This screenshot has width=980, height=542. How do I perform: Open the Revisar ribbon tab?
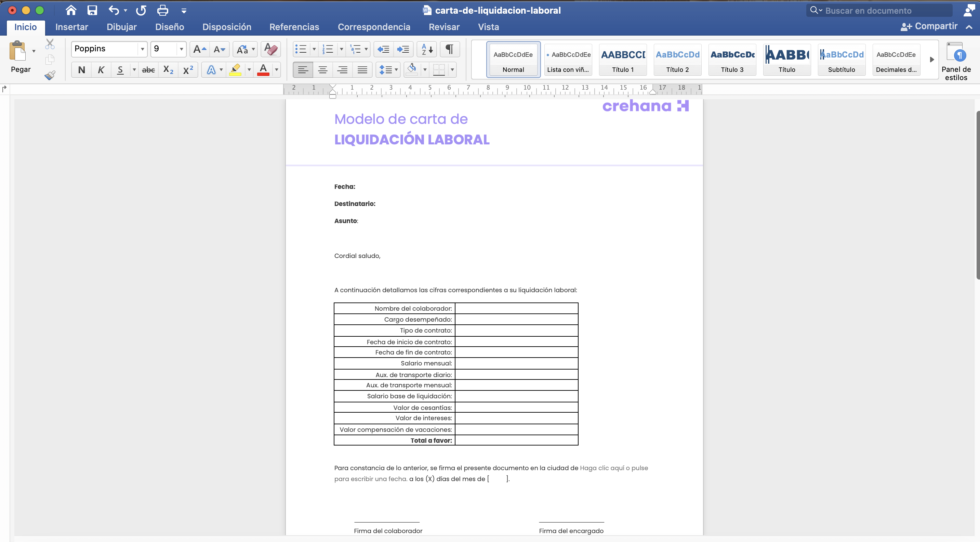pos(443,27)
